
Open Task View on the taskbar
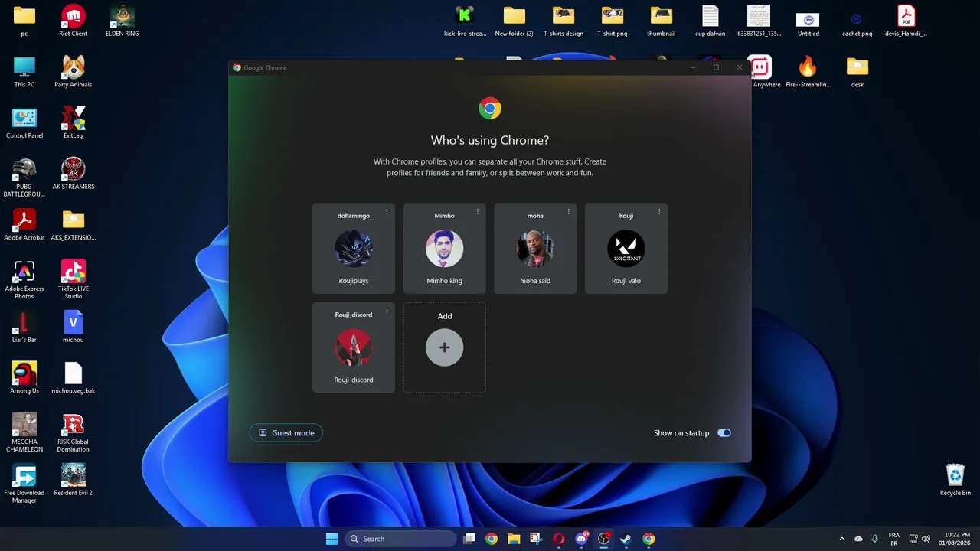pyautogui.click(x=469, y=539)
